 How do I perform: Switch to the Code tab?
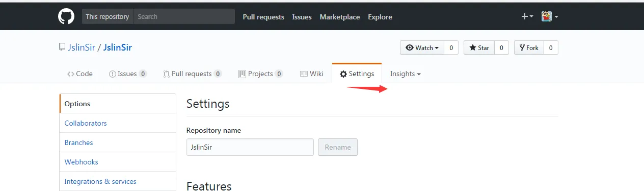pyautogui.click(x=80, y=74)
